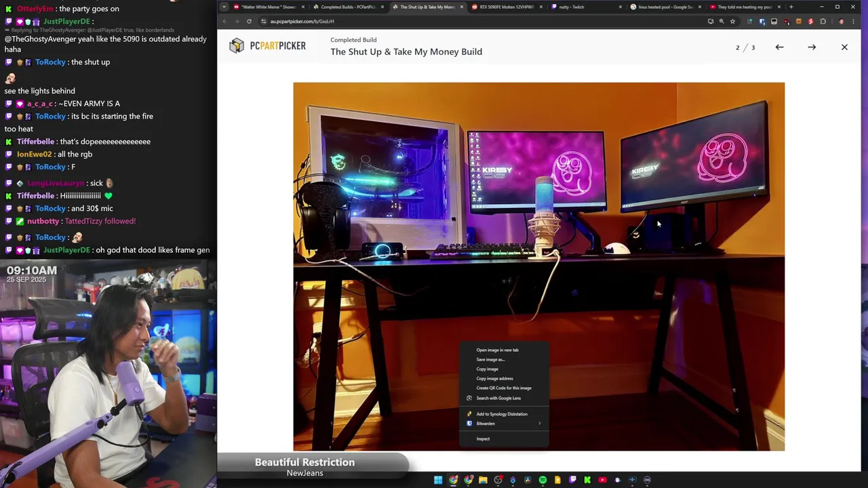Create QR Code for this image
868x488 pixels.
504,388
